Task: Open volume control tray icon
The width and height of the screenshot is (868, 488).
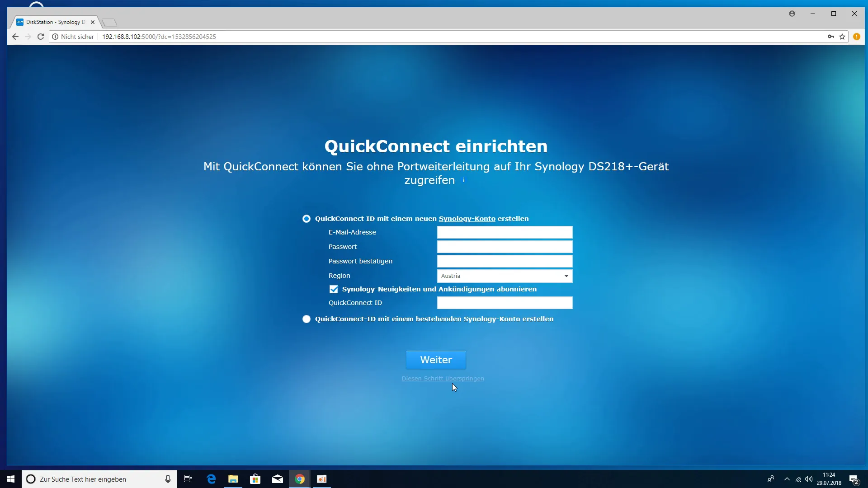Action: (x=809, y=479)
